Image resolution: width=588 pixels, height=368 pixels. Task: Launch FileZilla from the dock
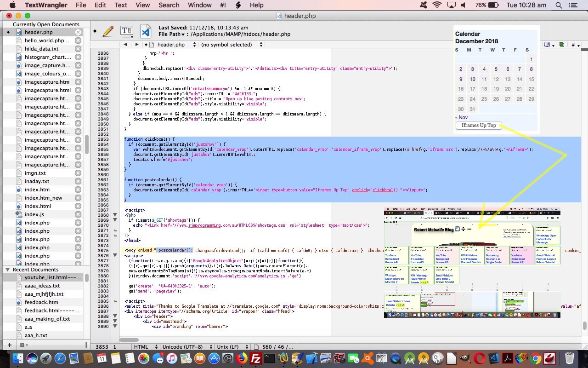256,358
